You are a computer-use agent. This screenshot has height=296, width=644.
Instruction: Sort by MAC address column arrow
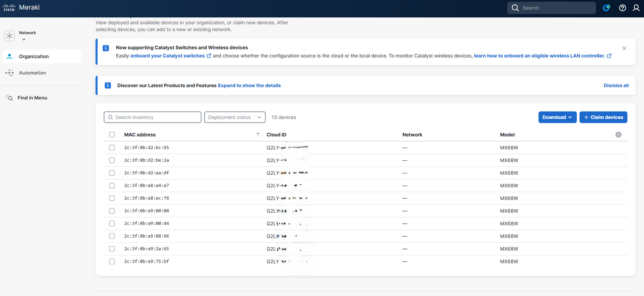(x=258, y=135)
